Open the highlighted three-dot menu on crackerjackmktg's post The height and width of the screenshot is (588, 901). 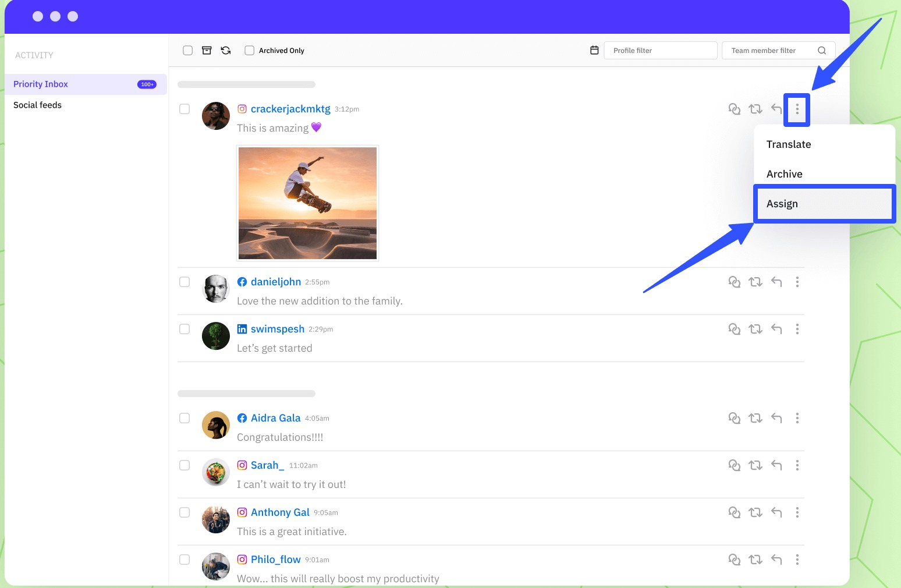[x=797, y=109]
